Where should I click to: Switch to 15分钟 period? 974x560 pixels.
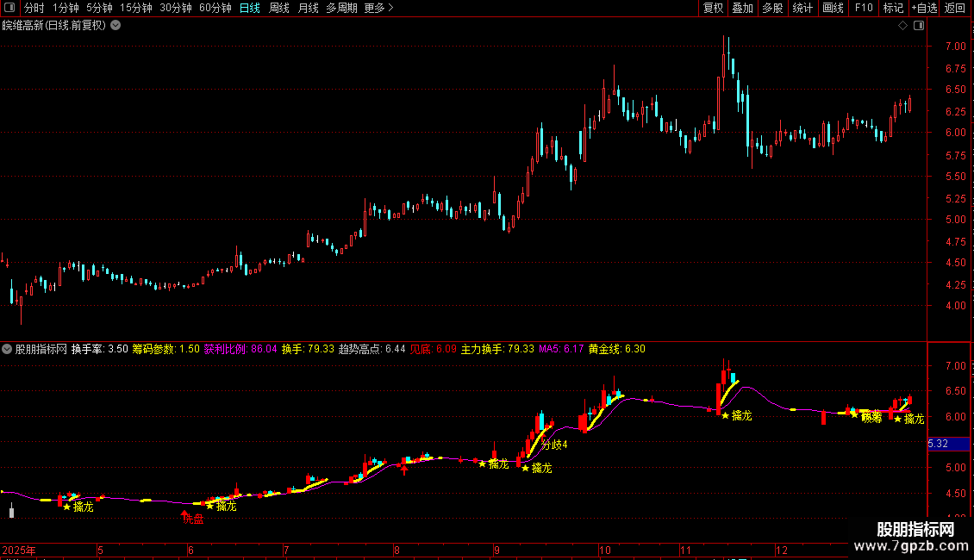[x=136, y=8]
